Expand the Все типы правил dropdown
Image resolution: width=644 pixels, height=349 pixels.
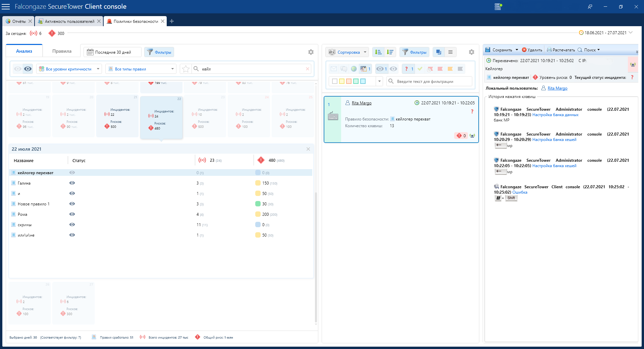coord(141,69)
